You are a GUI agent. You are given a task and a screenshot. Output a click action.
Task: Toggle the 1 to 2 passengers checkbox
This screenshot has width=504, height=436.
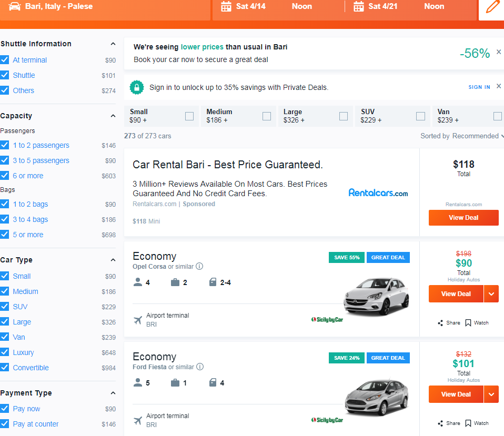coord(5,145)
